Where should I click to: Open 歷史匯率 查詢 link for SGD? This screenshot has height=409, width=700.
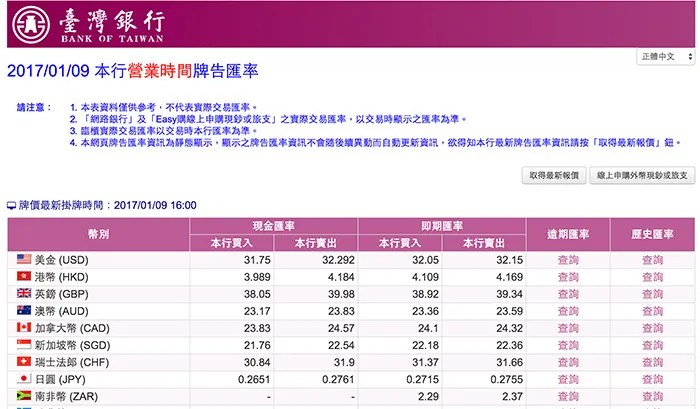click(x=652, y=345)
